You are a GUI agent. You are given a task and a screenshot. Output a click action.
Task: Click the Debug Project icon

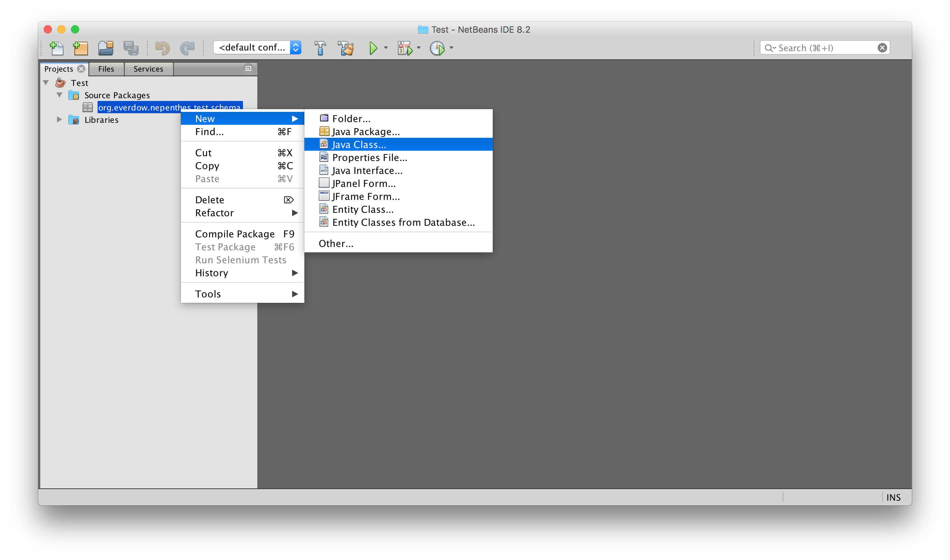405,48
